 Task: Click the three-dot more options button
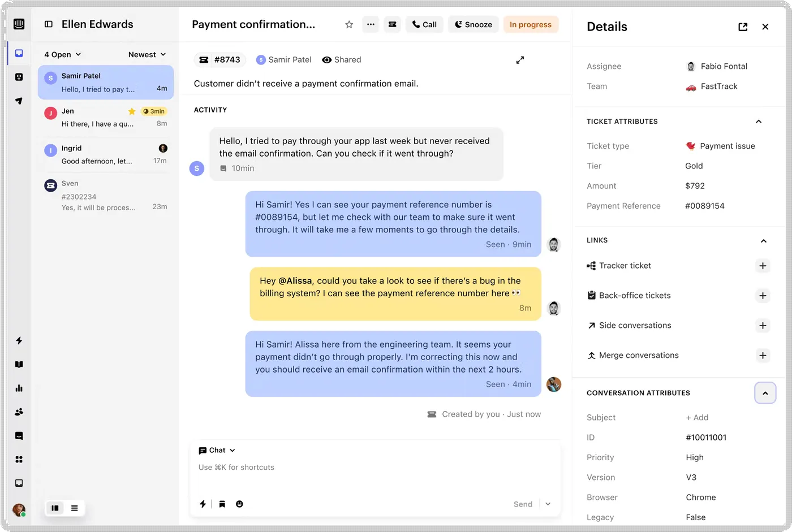371,24
